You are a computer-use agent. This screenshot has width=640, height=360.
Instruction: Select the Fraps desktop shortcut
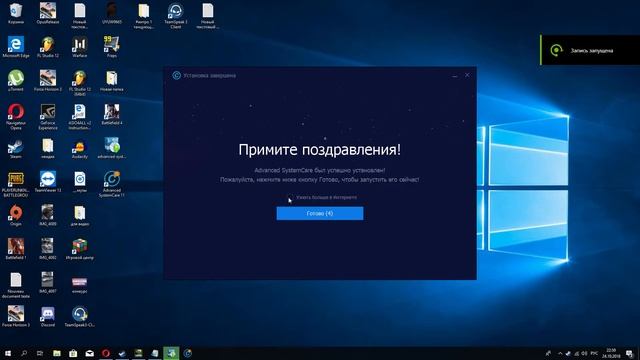(111, 47)
